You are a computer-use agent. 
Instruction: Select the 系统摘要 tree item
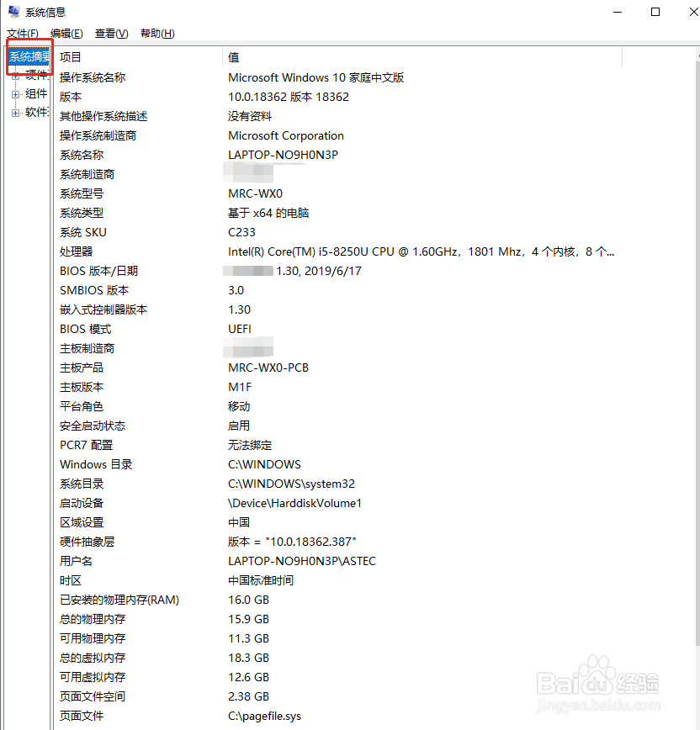click(28, 56)
